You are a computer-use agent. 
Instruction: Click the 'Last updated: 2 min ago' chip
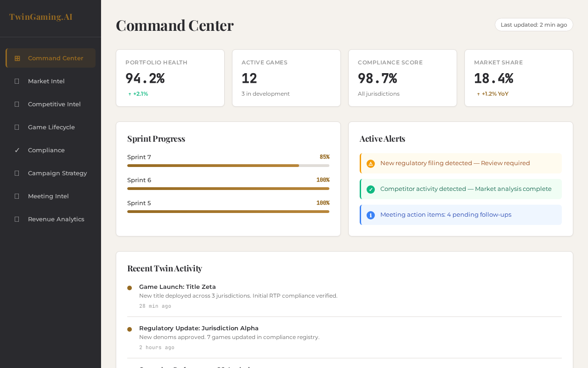(534, 24)
